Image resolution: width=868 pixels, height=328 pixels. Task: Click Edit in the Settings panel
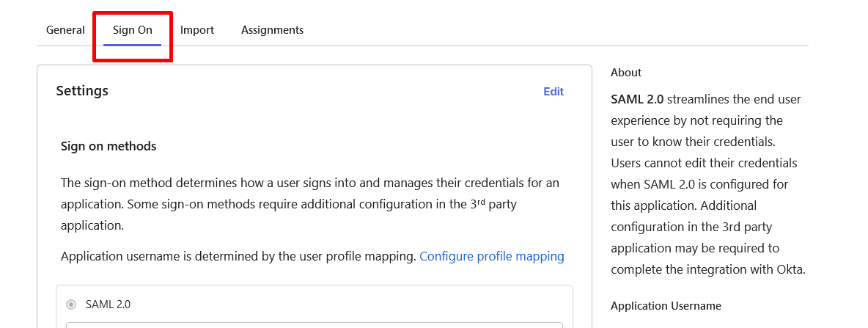[x=553, y=92]
